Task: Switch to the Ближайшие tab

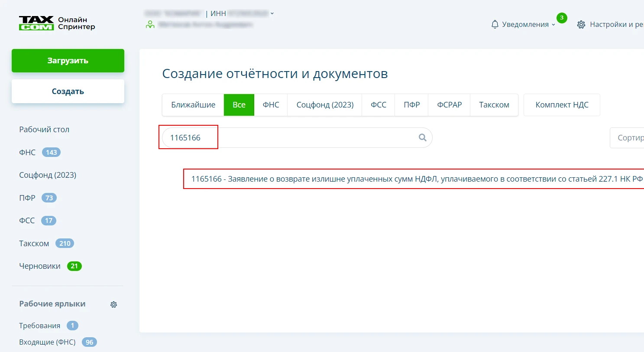Action: tap(193, 105)
